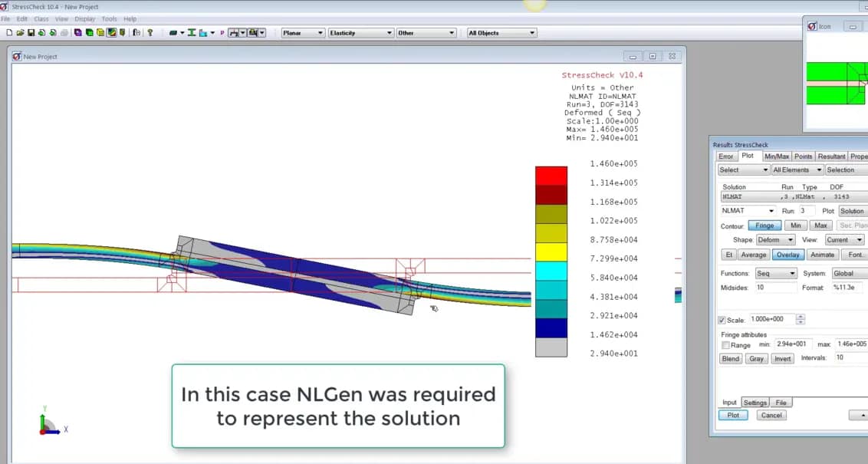The height and width of the screenshot is (464, 868).
Task: Select the green solid model toolbar icon
Action: tap(88, 32)
